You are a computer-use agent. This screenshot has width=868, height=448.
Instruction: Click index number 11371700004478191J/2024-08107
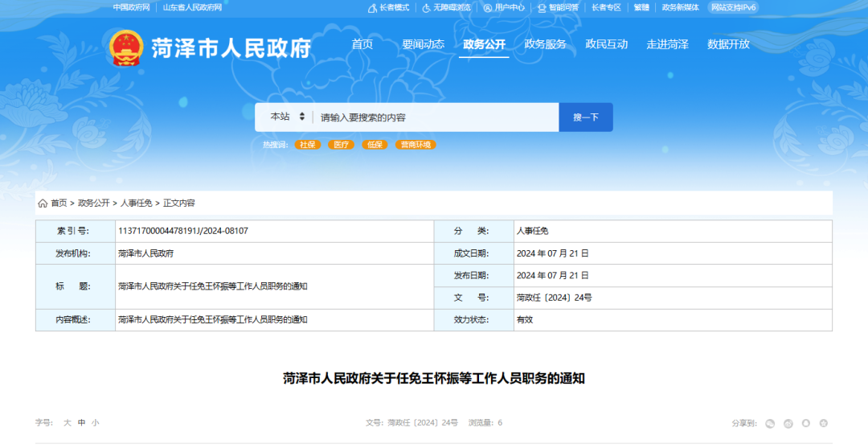pyautogui.click(x=183, y=231)
